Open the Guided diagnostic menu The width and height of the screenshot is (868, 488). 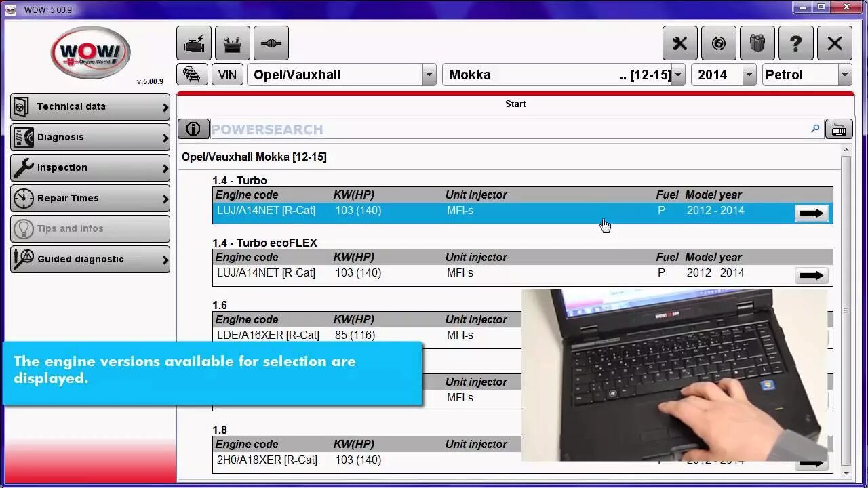[x=90, y=260]
